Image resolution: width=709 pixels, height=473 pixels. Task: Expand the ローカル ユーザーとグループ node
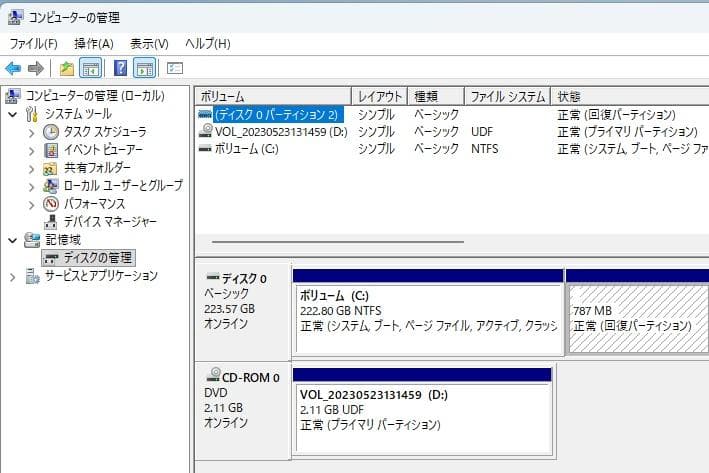31,187
